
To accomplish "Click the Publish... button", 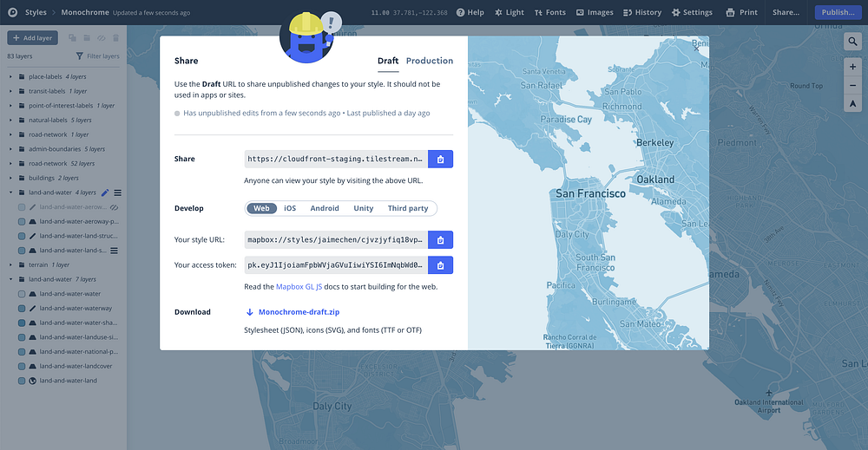I will tap(838, 12).
